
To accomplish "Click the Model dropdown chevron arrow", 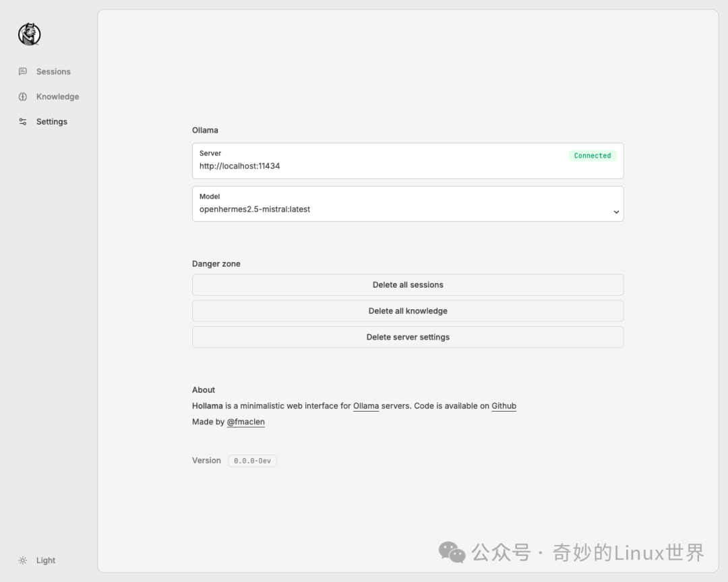I will [x=616, y=212].
